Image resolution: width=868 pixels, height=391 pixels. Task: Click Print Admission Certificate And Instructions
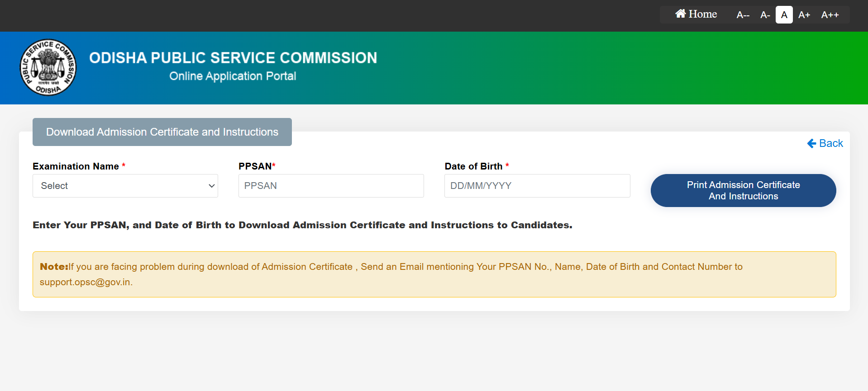click(743, 190)
